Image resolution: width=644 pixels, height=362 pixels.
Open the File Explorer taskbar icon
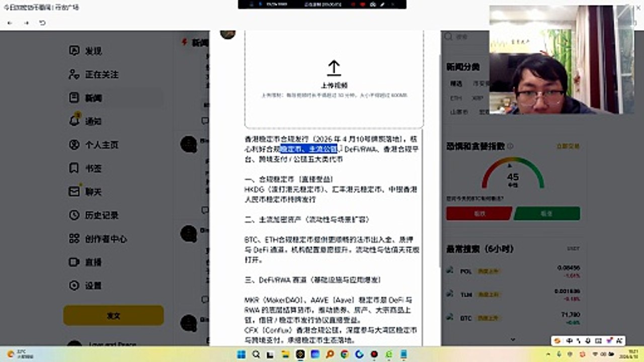click(286, 354)
